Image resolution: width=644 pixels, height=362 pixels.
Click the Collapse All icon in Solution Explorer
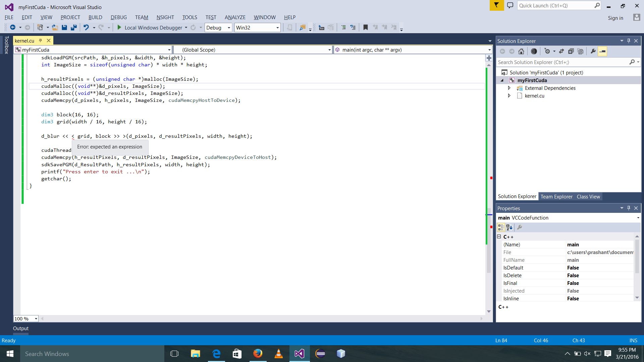(571, 51)
